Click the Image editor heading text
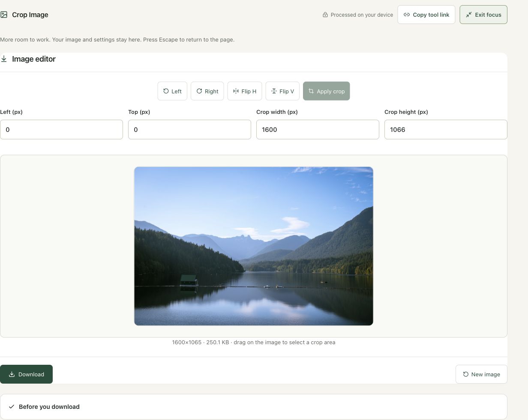The image size is (528, 420). click(x=34, y=59)
